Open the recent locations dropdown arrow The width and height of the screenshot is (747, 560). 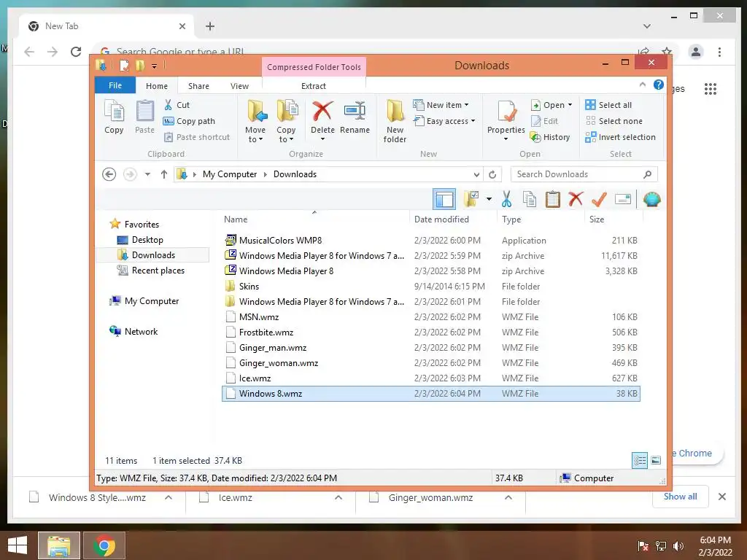[147, 174]
